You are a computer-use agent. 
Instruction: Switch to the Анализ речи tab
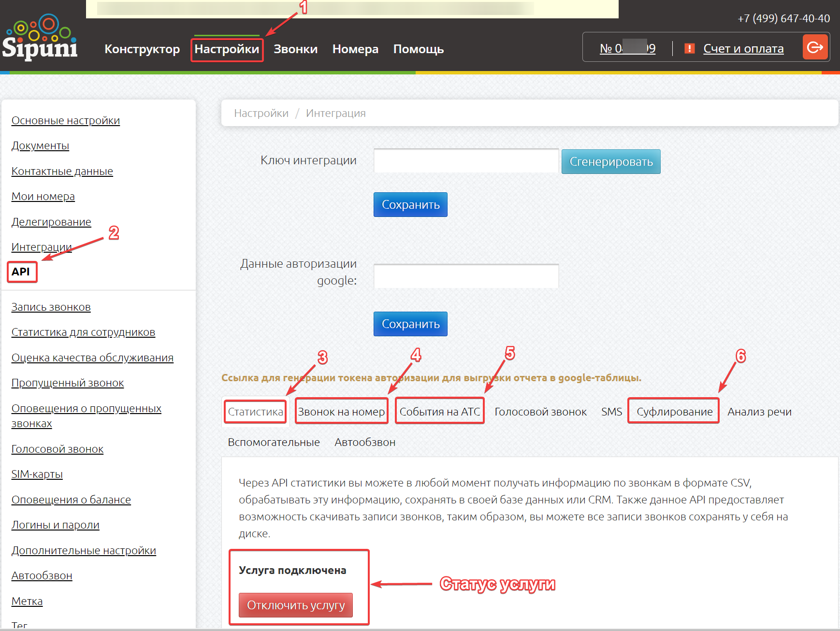click(x=759, y=412)
